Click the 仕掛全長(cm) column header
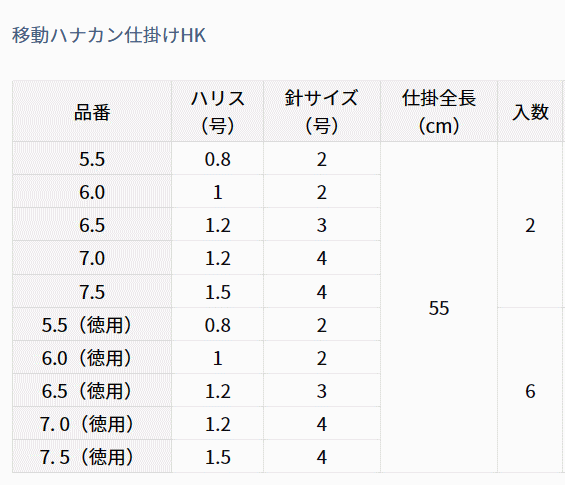This screenshot has width=565, height=485. [439, 111]
